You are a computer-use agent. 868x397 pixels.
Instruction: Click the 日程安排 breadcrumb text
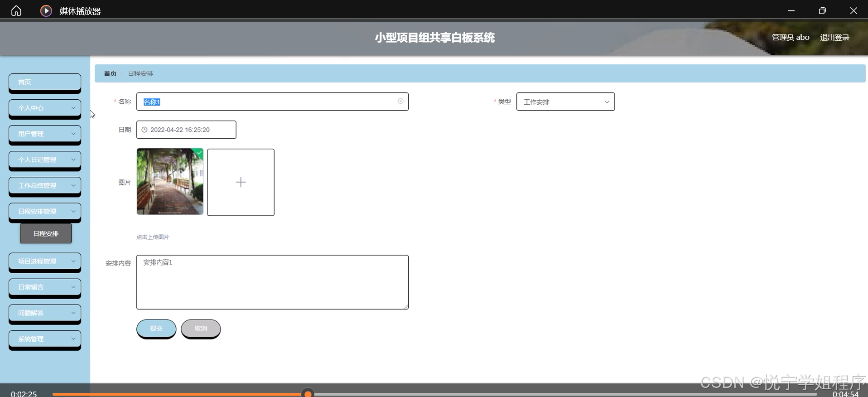click(x=140, y=73)
